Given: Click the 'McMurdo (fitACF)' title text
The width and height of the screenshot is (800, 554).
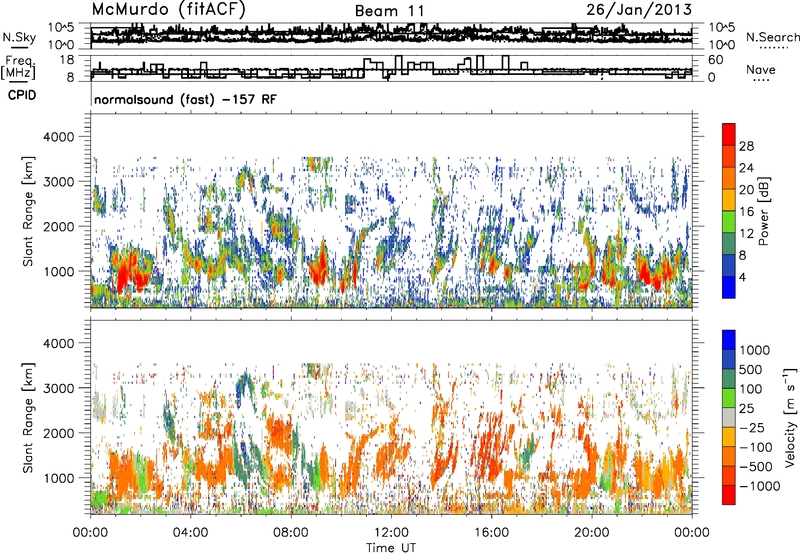Looking at the screenshot, I should [168, 10].
